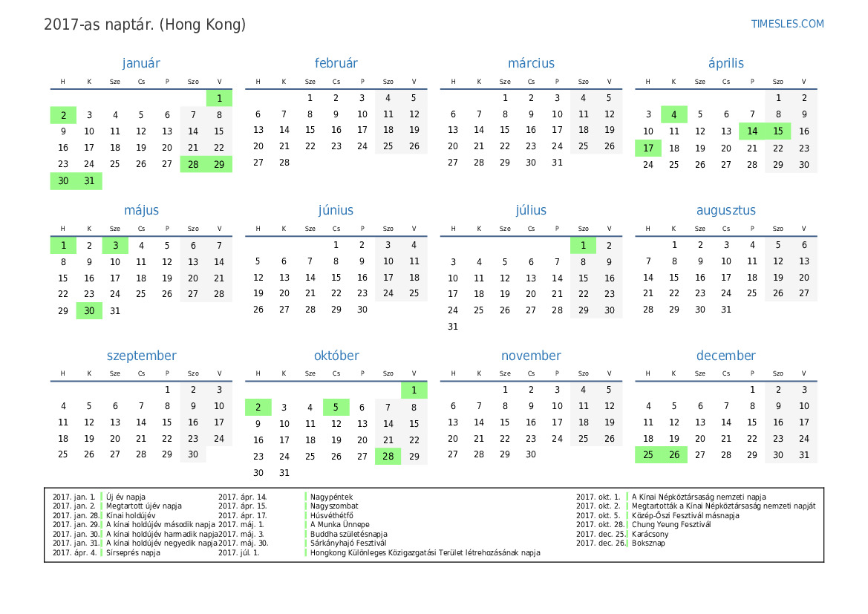868x614 pixels.
Task: Click the 'Hongkong Különleges Közigazgatási Terület' legend entry
Action: [x=425, y=552]
